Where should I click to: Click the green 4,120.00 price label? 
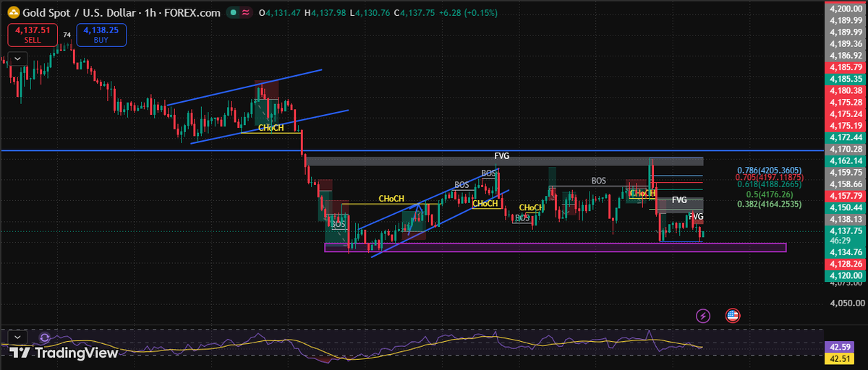click(x=846, y=275)
